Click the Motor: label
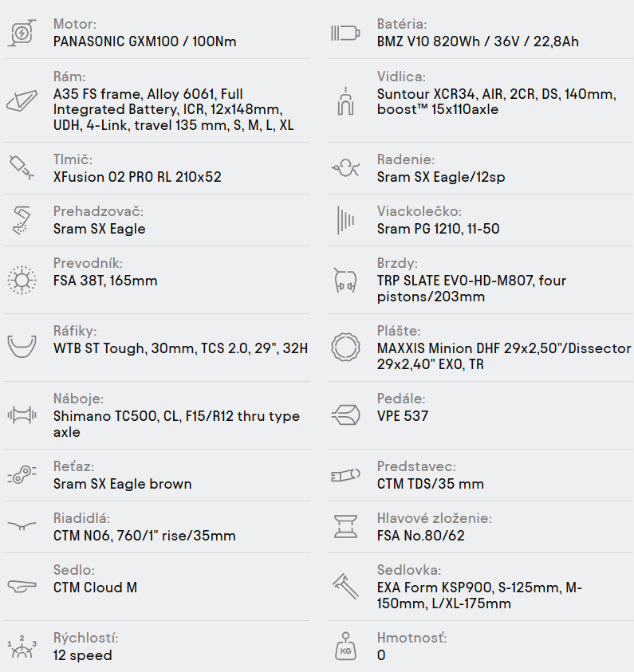Image resolution: width=634 pixels, height=672 pixels. (75, 24)
